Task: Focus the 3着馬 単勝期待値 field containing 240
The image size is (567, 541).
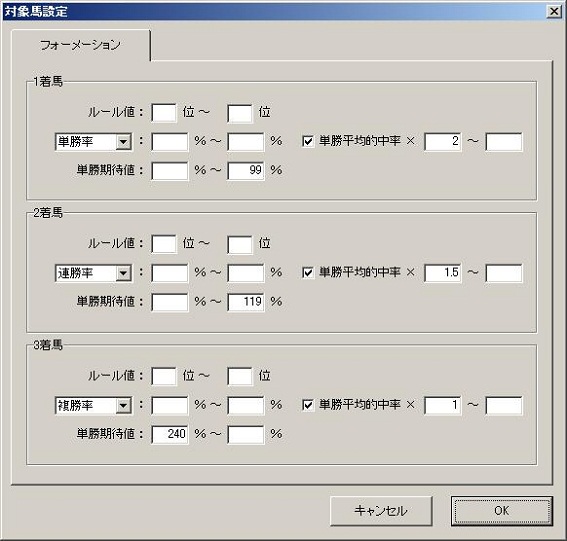Action: (170, 434)
